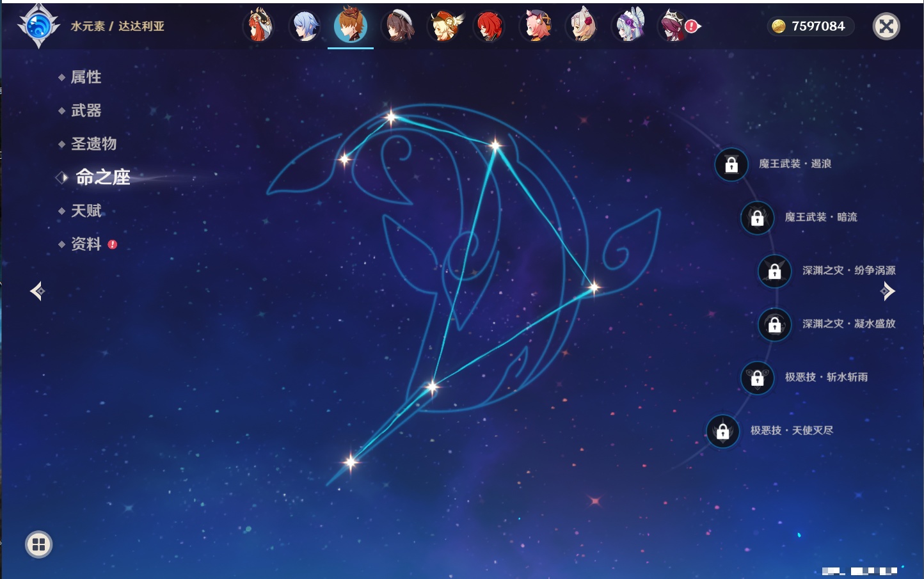Open the 深渊之灾·凝水盛放 locked node
The width and height of the screenshot is (924, 579).
click(x=775, y=324)
